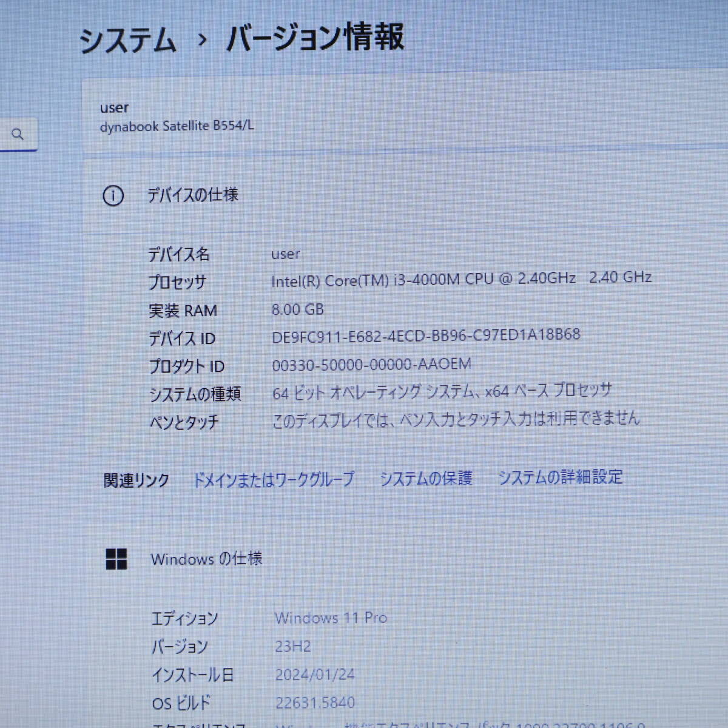
Task: Click the ペンとタッチ value text
Action: tap(456, 419)
